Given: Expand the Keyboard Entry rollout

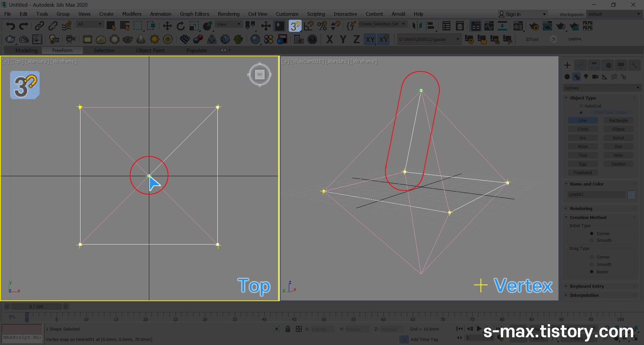Looking at the screenshot, I should coord(587,286).
